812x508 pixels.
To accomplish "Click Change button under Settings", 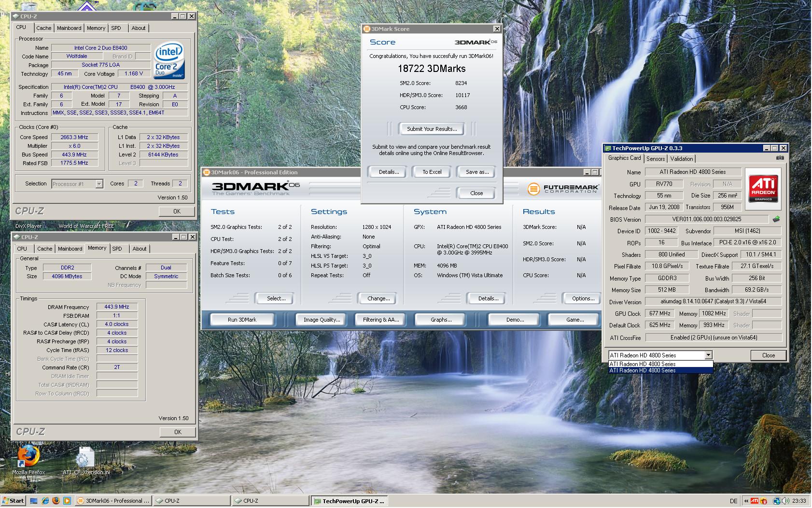I will (378, 298).
